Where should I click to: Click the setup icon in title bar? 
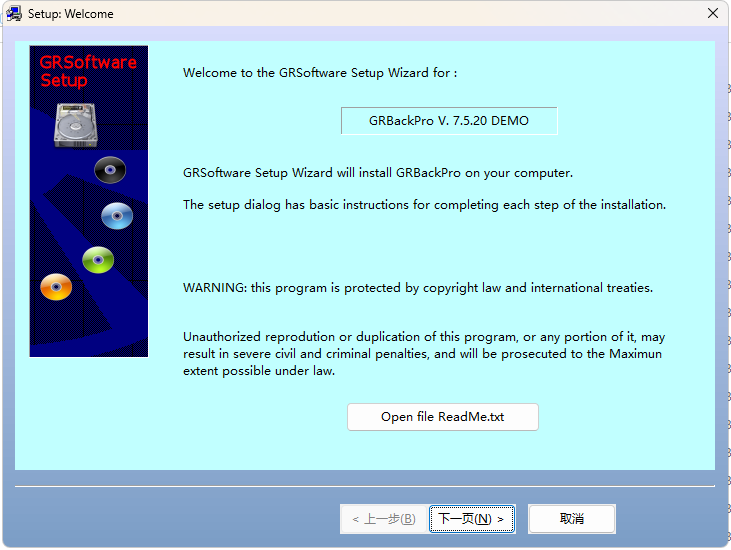14,14
